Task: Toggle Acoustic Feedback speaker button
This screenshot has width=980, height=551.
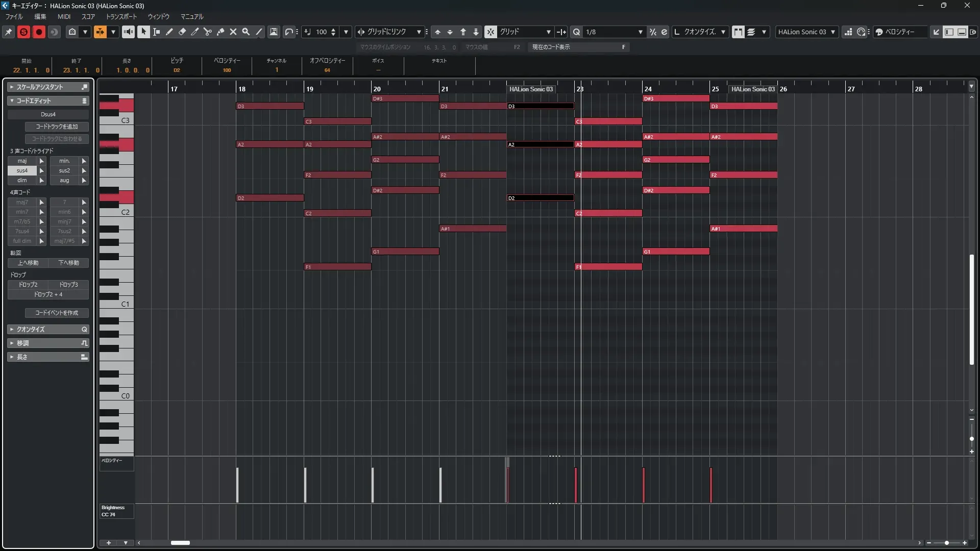Action: click(128, 32)
